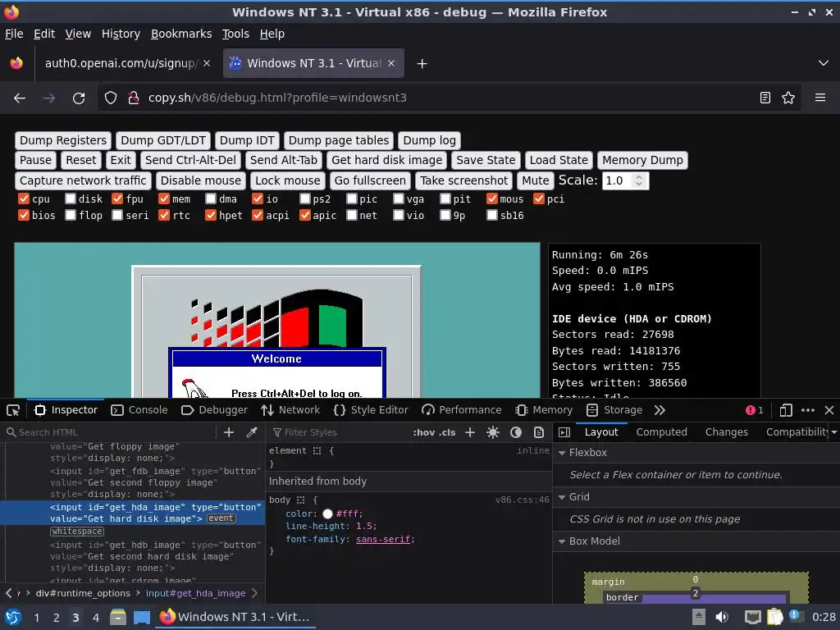This screenshot has width=840, height=630.
Task: Toggle dark color scheme simulation icon
Action: click(516, 432)
